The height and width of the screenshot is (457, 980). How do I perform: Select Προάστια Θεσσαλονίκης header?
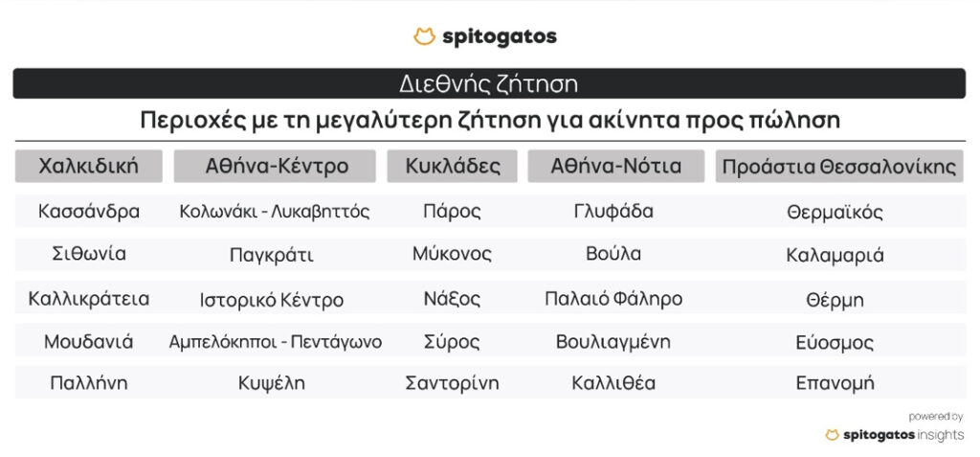coord(839,167)
